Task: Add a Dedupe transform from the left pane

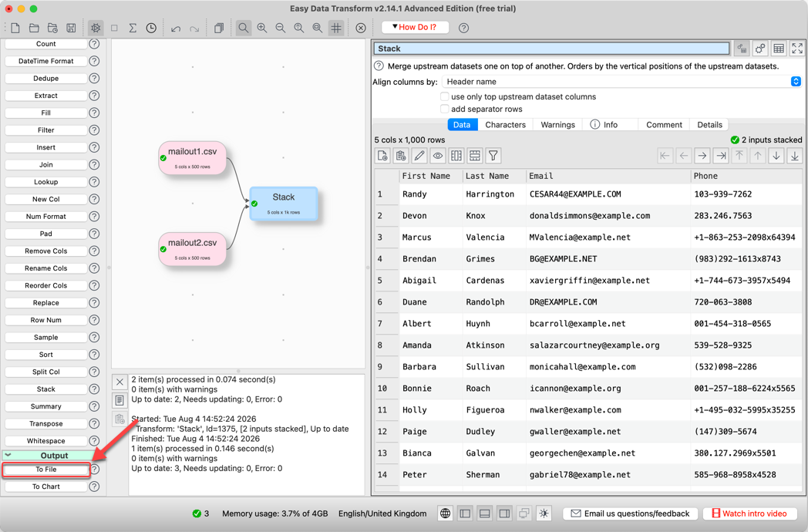Action: click(x=45, y=79)
